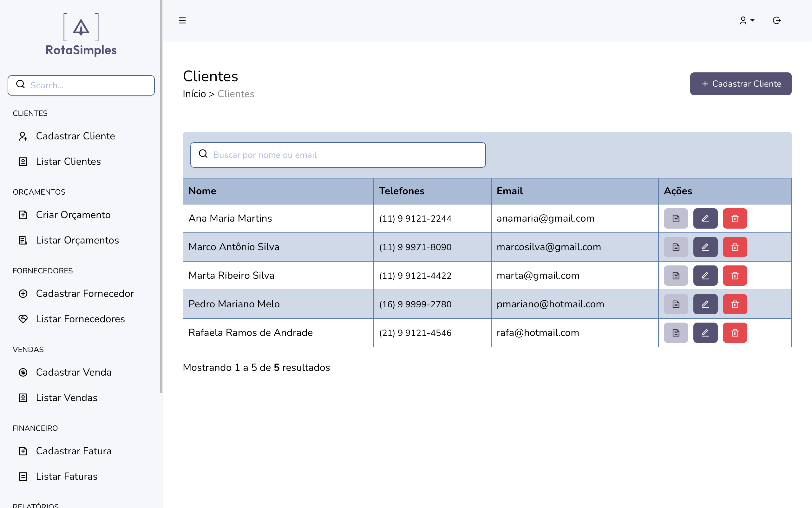Open Cadastrar Venda menu item
This screenshot has height=508, width=812.
(x=65, y=372)
